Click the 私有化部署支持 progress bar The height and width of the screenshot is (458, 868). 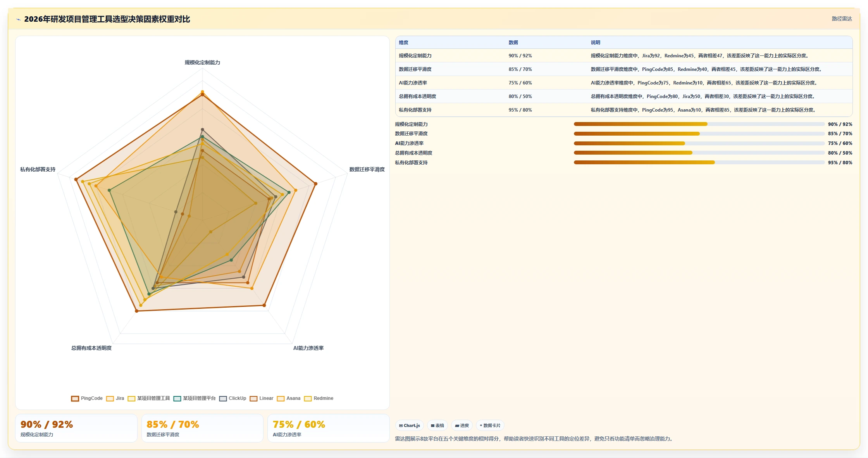pos(699,162)
